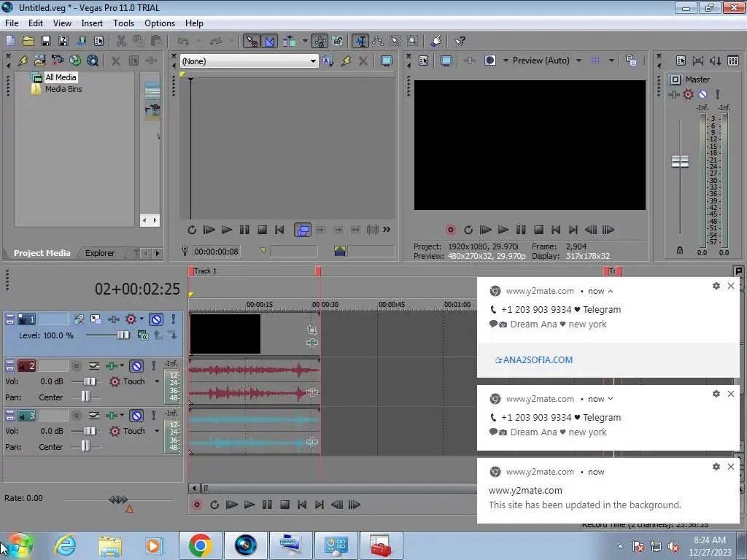
Task: Open settings gear on third y2mate notification
Action: (x=716, y=467)
